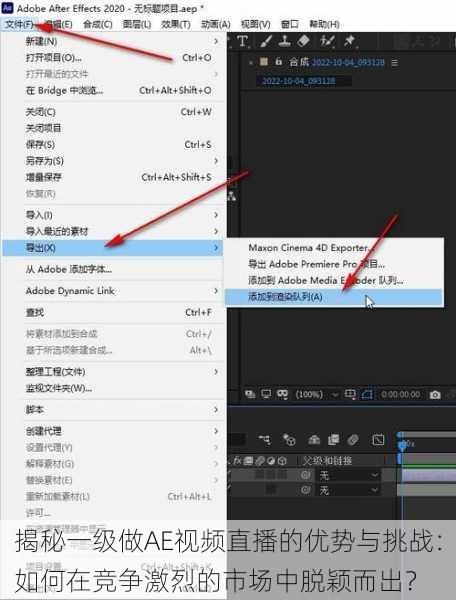Click the 0:00:00:00 timecode in viewer

tap(401, 395)
